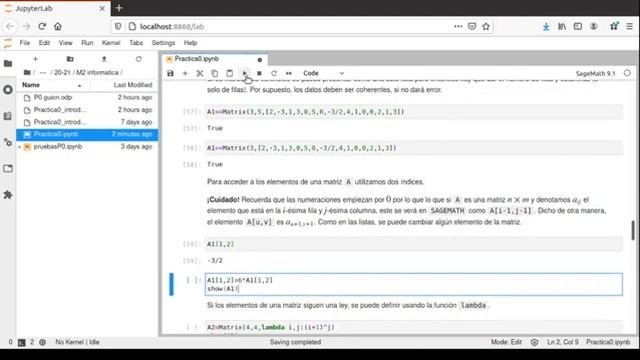Viewport: 640px width, 360px height.
Task: Select the file P0 guion.odp
Action: click(x=87, y=98)
